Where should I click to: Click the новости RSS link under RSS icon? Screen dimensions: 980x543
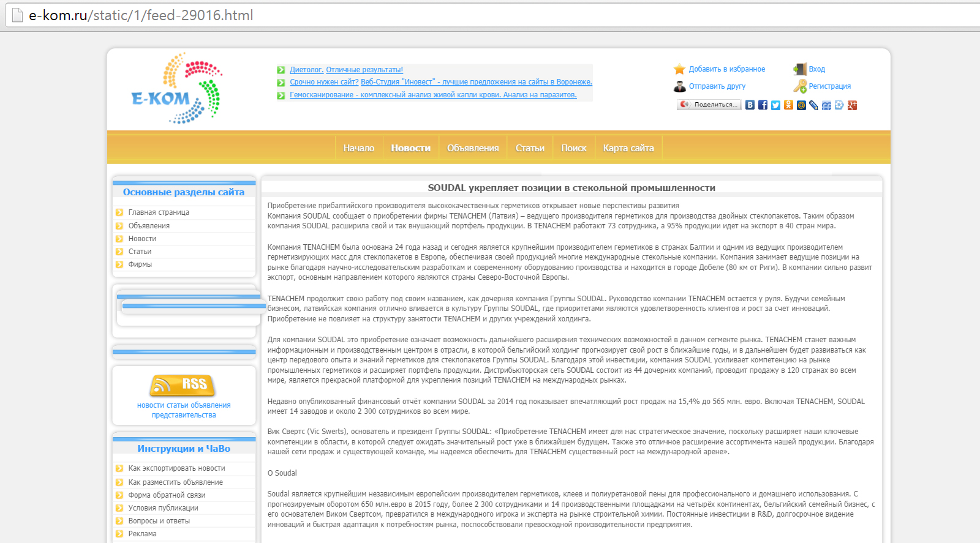(151, 405)
